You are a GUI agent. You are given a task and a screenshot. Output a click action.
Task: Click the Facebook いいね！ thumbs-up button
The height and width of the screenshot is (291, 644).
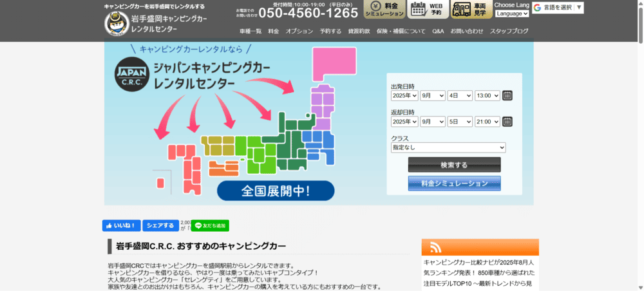click(x=122, y=226)
